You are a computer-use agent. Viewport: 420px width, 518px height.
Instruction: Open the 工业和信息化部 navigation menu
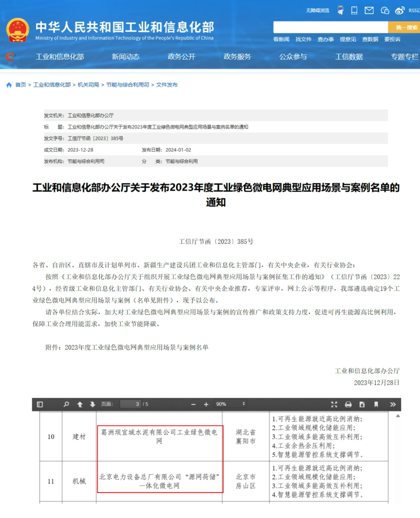(x=60, y=57)
